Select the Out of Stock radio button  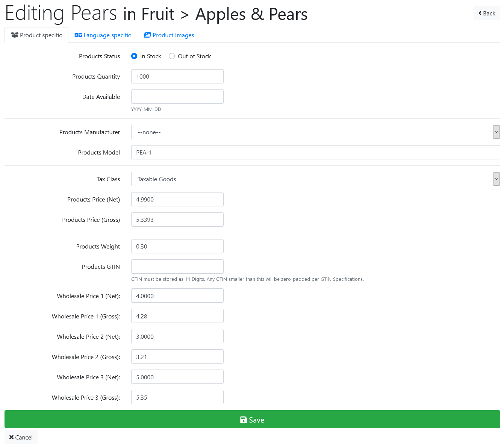tap(172, 56)
